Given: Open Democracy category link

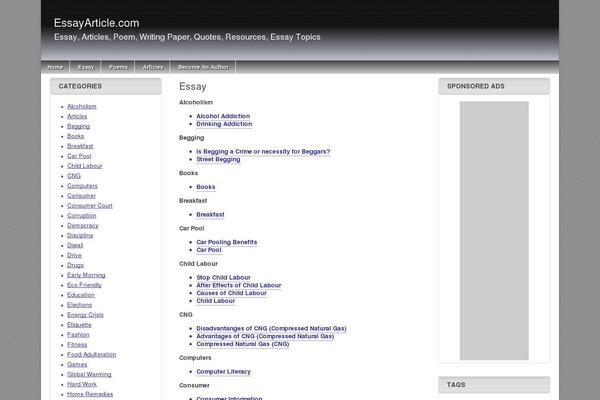Looking at the screenshot, I should pyautogui.click(x=83, y=226).
